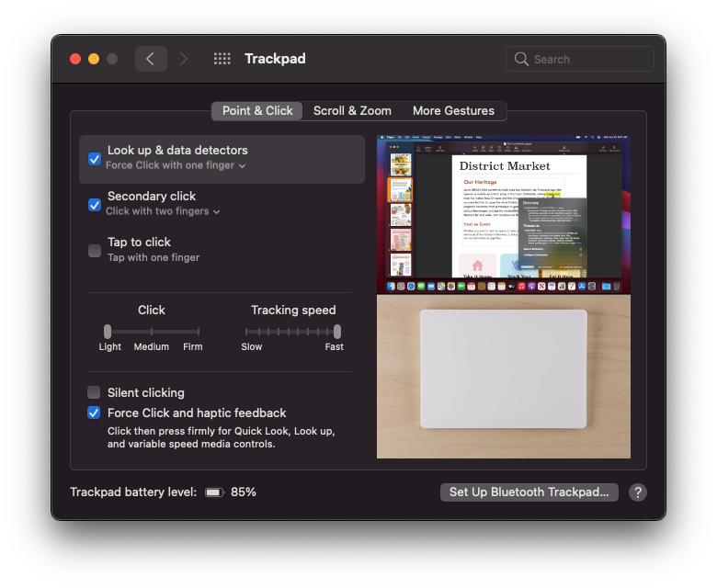Disable Look up & data detectors checkbox
Screen dimensions: 717x588
tap(95, 159)
